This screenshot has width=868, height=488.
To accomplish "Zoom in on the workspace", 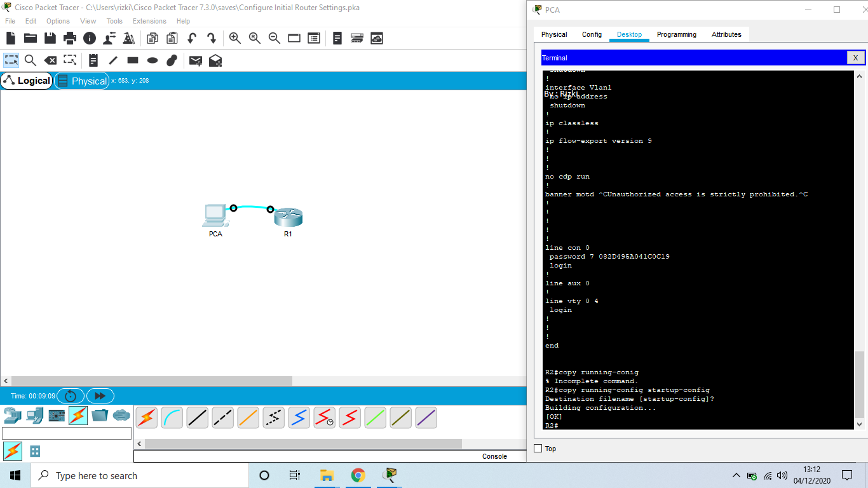I will 235,38.
